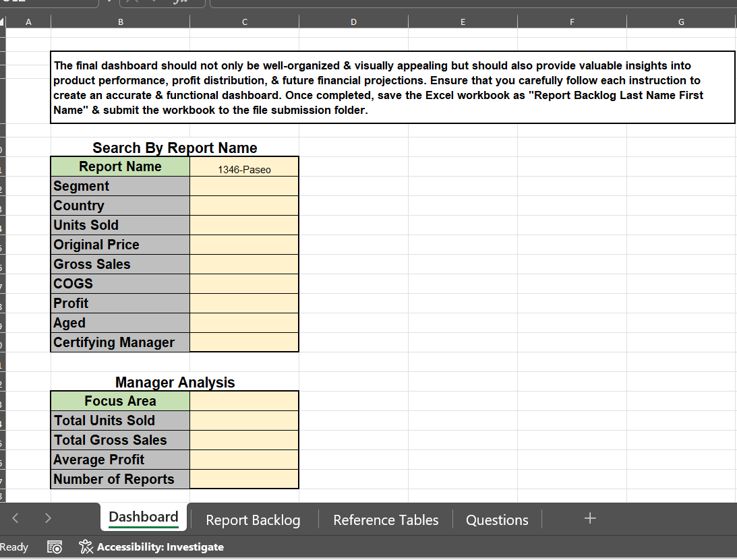Click the next sheet navigation arrow

48,518
